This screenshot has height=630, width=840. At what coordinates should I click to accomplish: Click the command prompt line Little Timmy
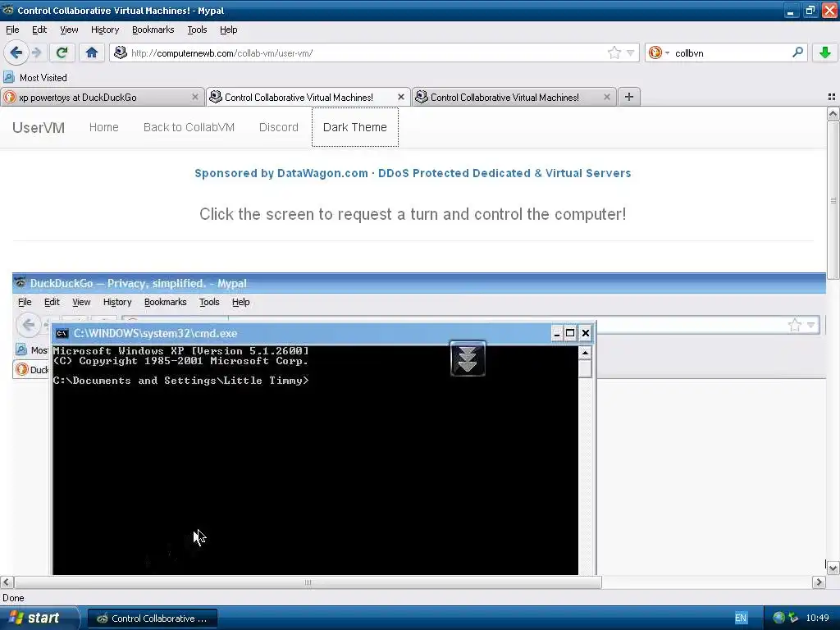[181, 381]
